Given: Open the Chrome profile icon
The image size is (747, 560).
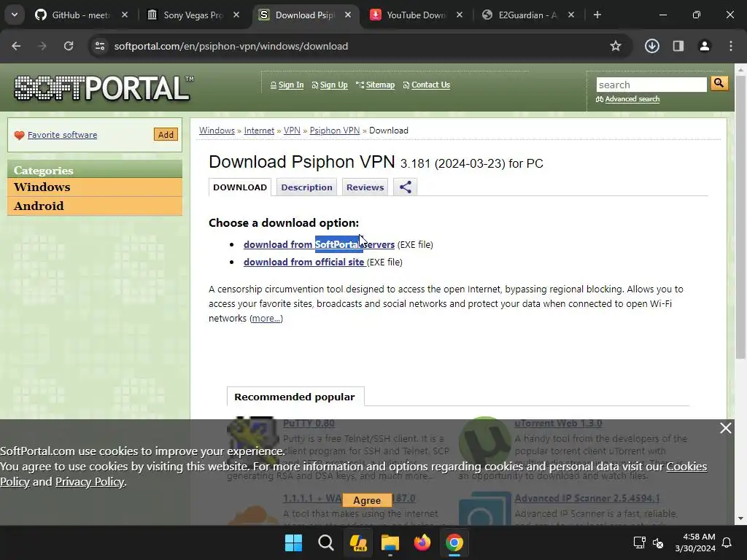Looking at the screenshot, I should tap(705, 46).
